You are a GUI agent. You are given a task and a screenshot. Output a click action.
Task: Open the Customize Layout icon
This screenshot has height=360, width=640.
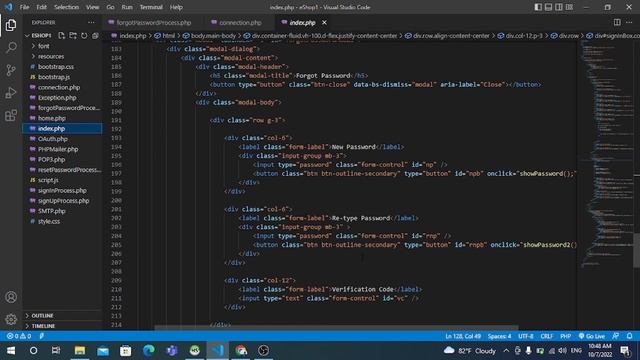569,7
